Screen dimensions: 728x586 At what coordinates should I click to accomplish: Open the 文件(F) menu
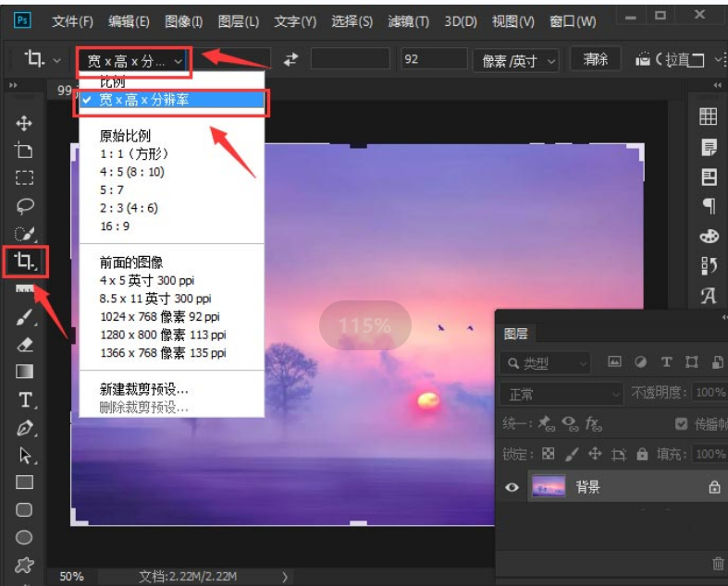point(72,21)
